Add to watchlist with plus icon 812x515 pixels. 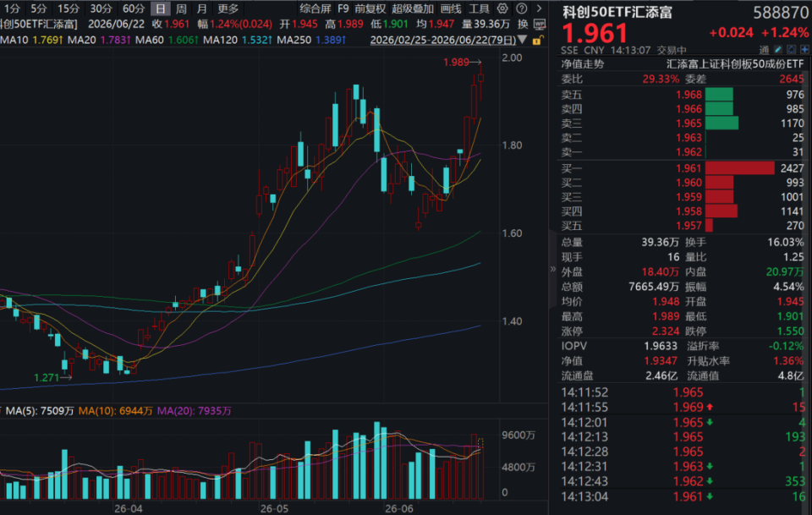(804, 50)
